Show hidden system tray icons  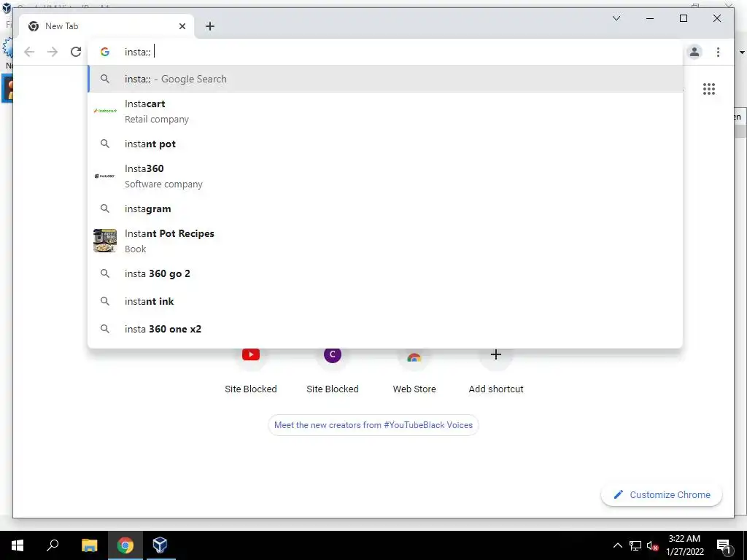point(617,545)
